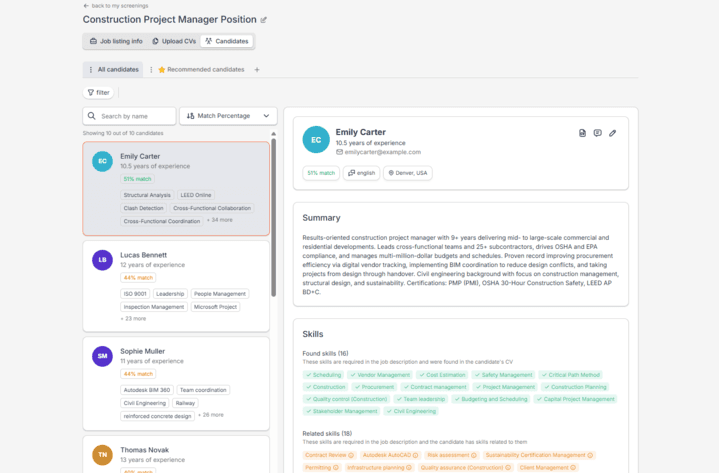Expand '+ 34 more' skills for Emily Carter
This screenshot has width=719, height=473.
coord(220,220)
